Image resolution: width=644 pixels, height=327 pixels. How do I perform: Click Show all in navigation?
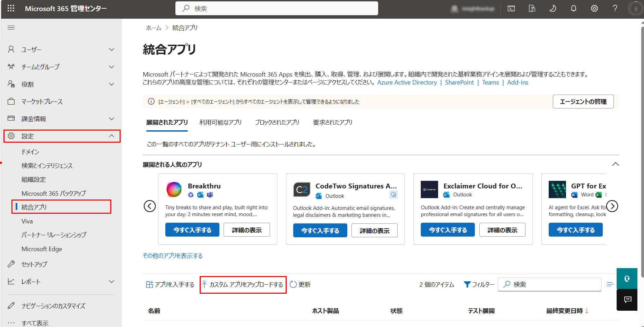point(35,323)
